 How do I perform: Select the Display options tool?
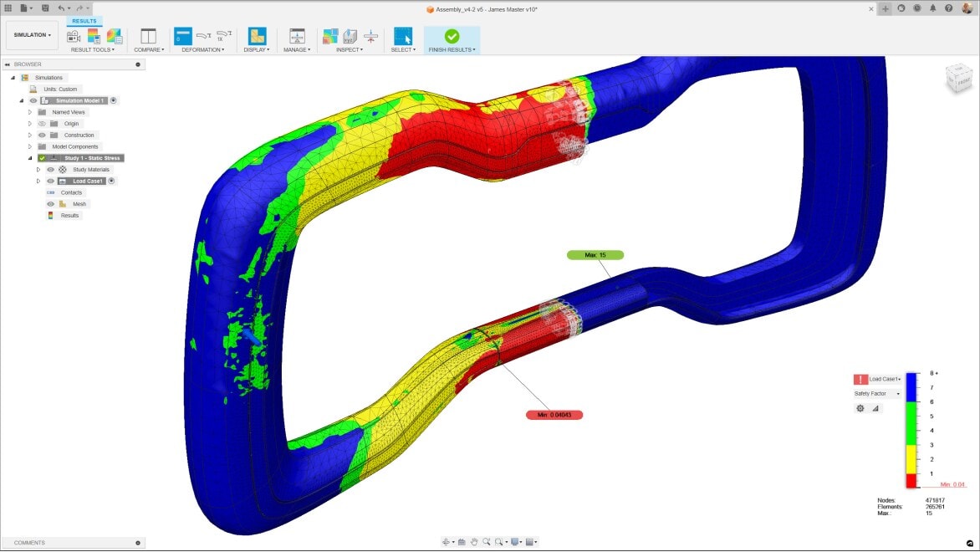(256, 37)
